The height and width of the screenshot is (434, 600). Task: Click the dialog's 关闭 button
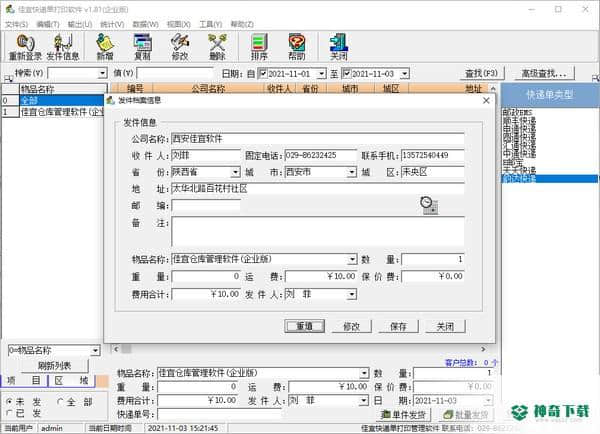(x=445, y=326)
